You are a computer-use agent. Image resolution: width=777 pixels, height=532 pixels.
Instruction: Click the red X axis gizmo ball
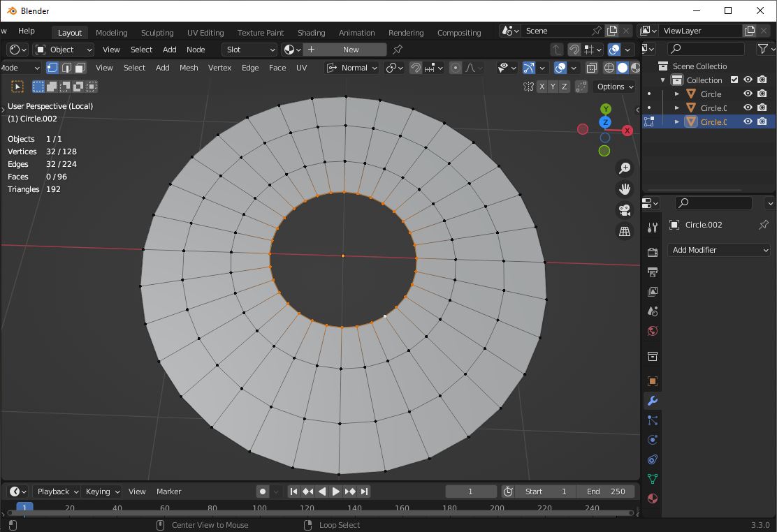pyautogui.click(x=627, y=131)
